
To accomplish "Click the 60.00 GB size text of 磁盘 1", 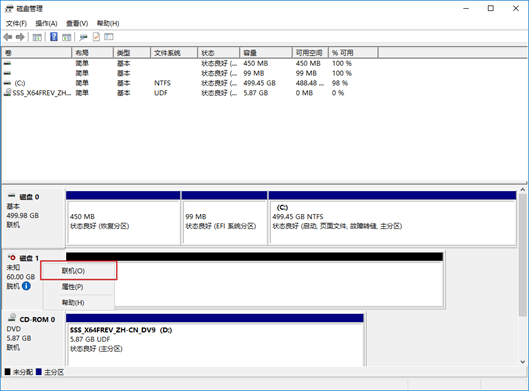I will pyautogui.click(x=21, y=277).
